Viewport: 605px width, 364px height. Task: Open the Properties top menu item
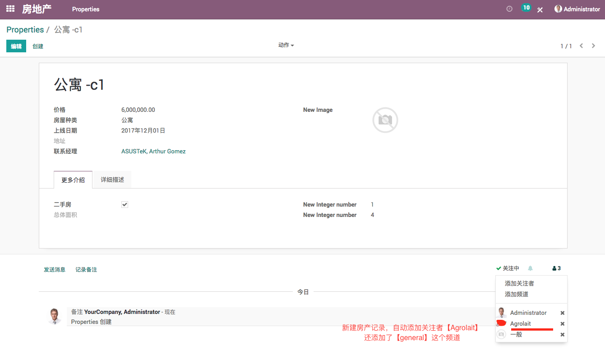click(x=86, y=9)
